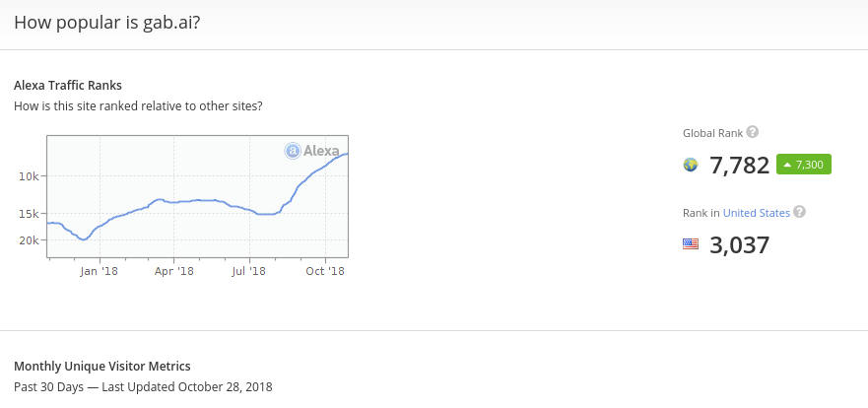Click the 10k label on rank axis
Screen dimensions: 868x408
point(28,176)
